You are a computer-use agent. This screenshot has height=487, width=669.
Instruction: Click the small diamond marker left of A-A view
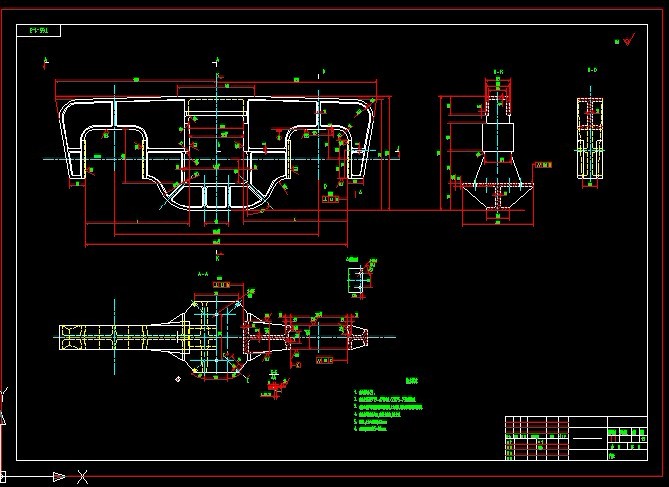click(178, 379)
